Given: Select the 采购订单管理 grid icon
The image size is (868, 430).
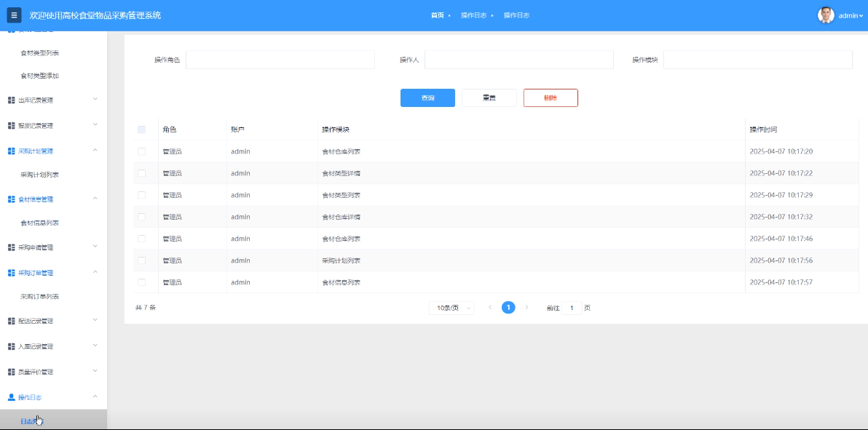Looking at the screenshot, I should [x=11, y=273].
